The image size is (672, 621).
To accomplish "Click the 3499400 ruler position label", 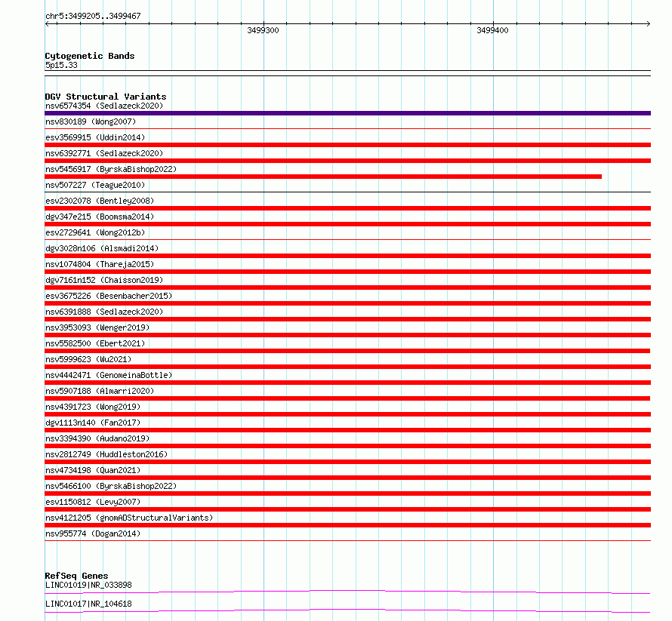I will coord(492,30).
